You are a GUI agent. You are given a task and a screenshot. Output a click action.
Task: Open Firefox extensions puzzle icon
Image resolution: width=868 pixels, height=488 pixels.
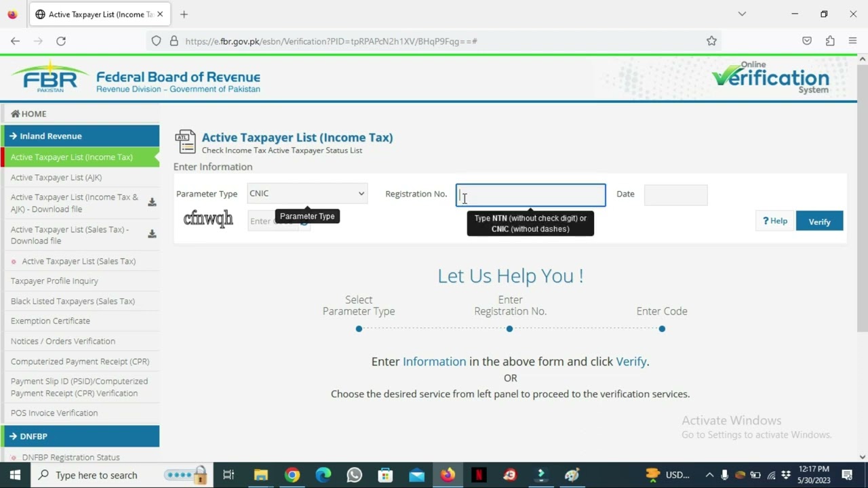click(x=830, y=41)
